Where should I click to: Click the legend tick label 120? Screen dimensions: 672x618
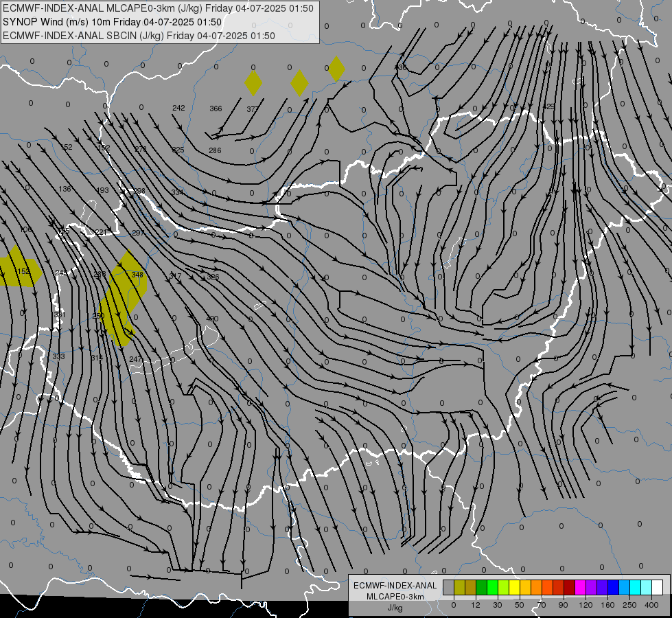(586, 605)
